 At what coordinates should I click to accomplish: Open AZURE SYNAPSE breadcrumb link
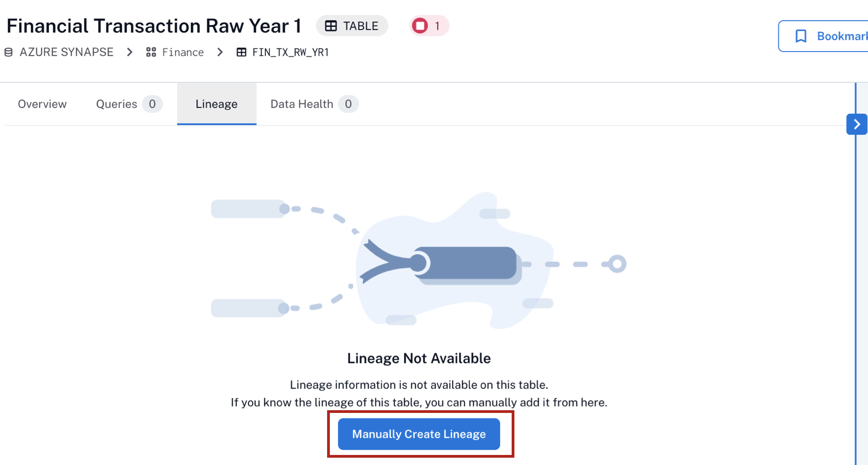[66, 53]
